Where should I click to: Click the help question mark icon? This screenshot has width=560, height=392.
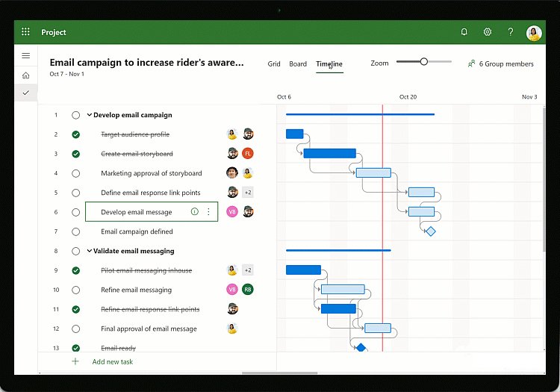tap(511, 32)
